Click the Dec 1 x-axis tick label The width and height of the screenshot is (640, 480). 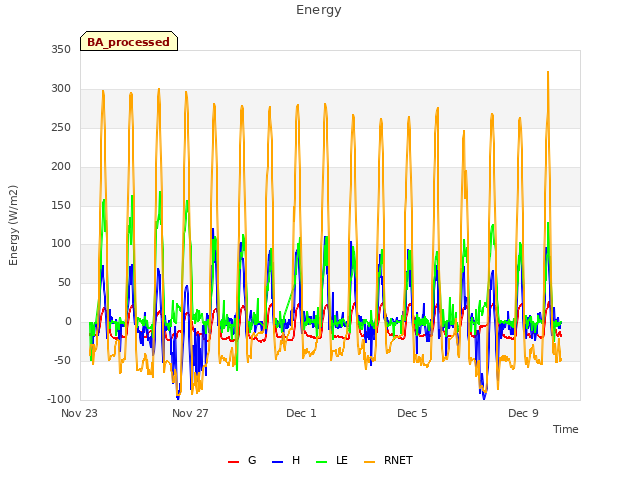(301, 413)
